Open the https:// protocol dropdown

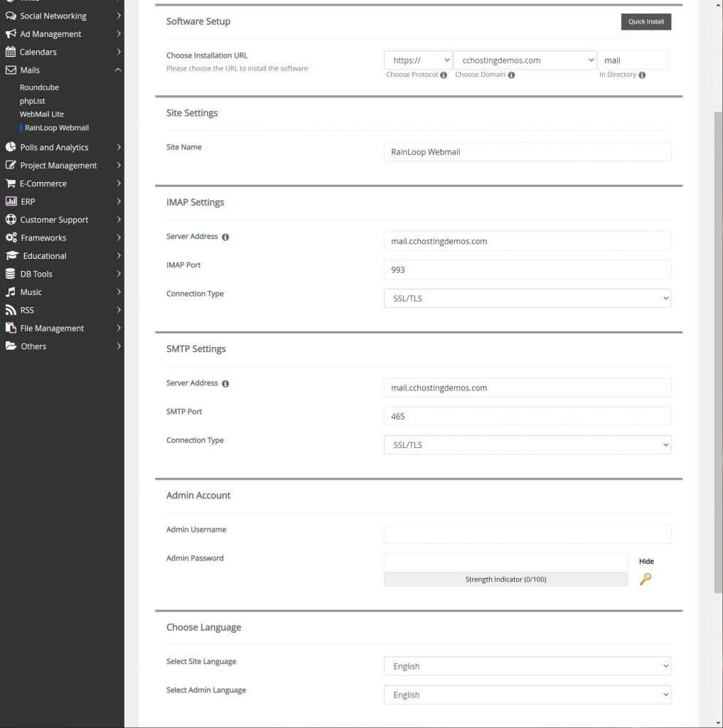tap(417, 60)
